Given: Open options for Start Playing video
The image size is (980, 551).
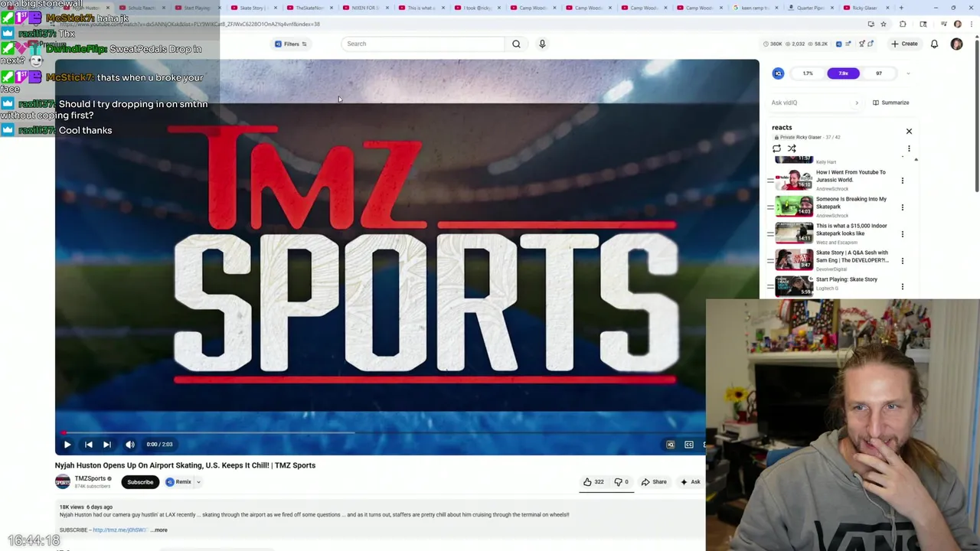Looking at the screenshot, I should (903, 287).
